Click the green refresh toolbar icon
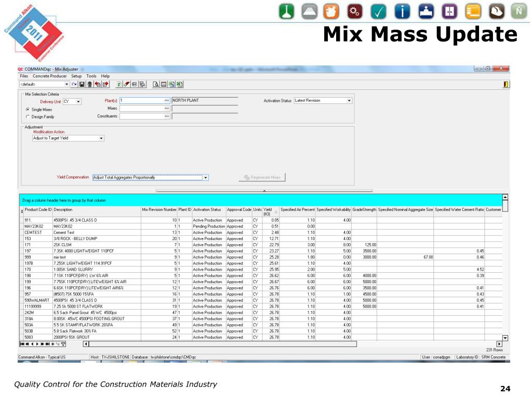Viewport: 532px width, 399px height. pos(119,84)
